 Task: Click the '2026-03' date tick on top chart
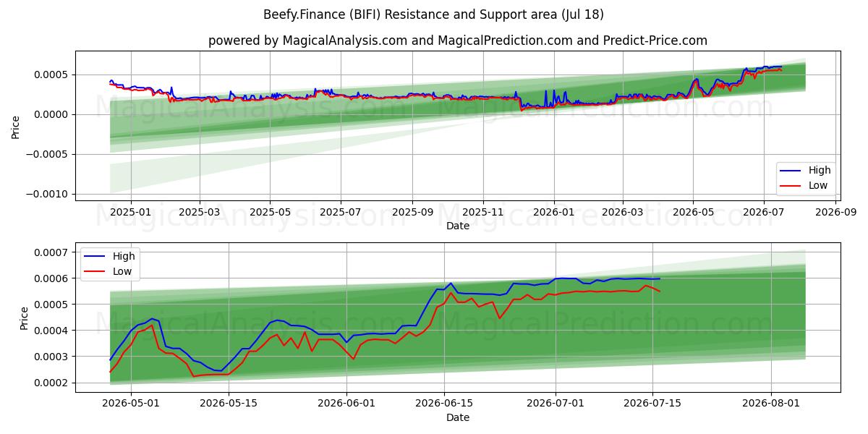click(621, 213)
